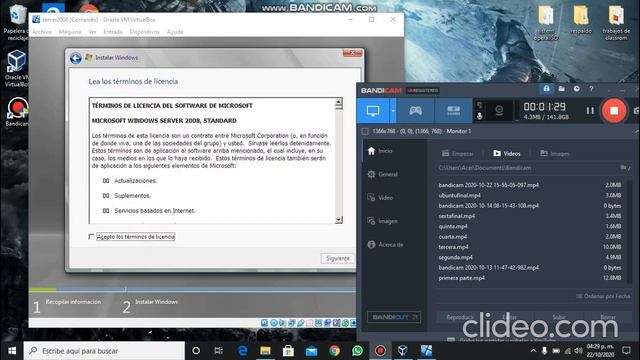Open Ordenar por Fecha sort option
This screenshot has height=360, width=640.
[x=603, y=296]
